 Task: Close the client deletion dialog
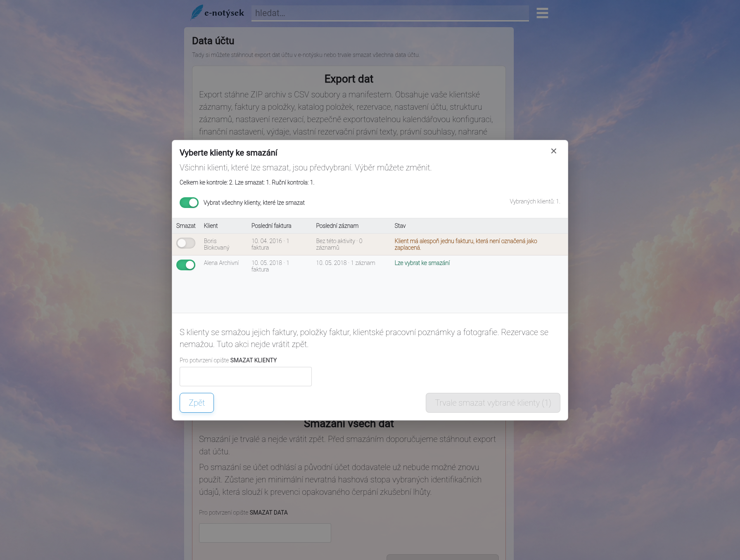click(553, 151)
